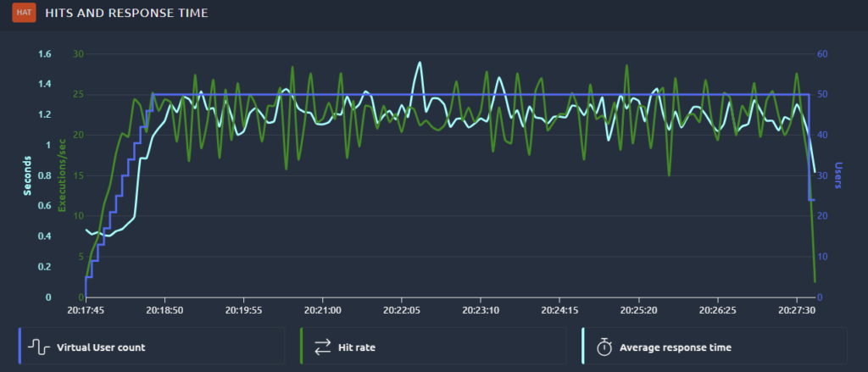Click the 20:23:10 time axis label

click(480, 310)
